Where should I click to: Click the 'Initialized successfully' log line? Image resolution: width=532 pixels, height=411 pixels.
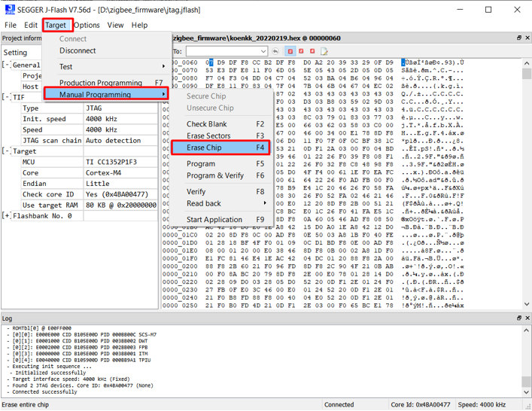pos(50,373)
